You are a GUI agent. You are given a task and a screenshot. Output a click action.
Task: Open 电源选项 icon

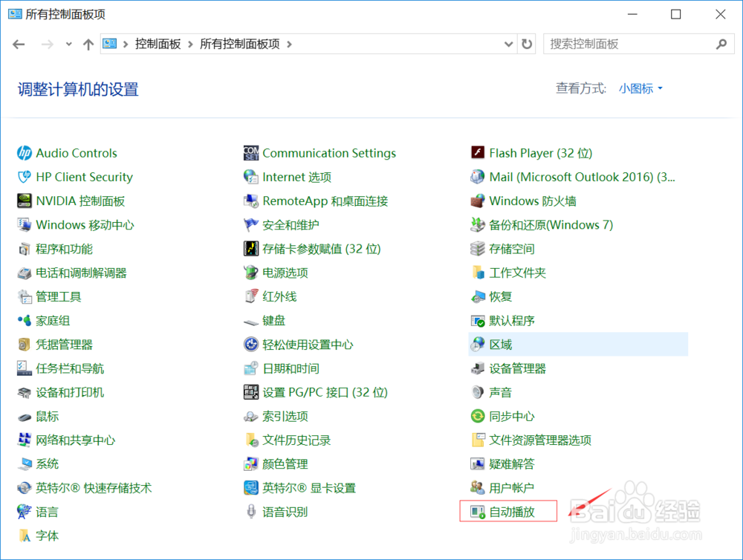251,273
